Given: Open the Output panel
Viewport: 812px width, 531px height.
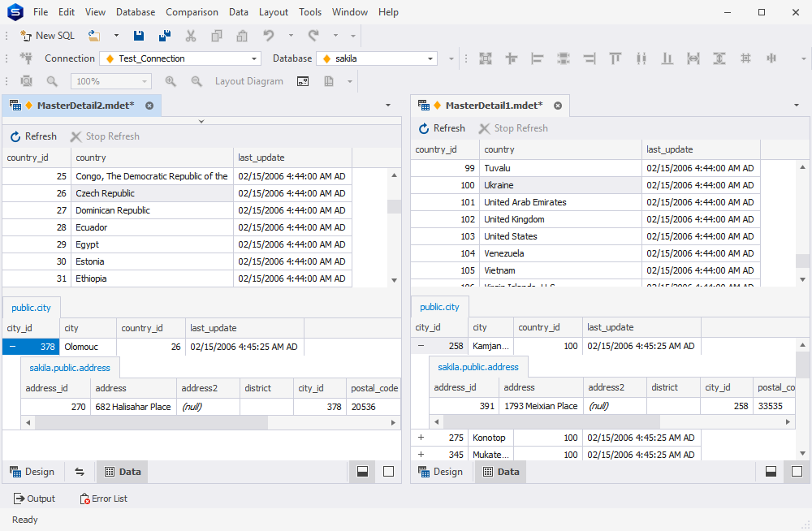Looking at the screenshot, I should [34, 499].
